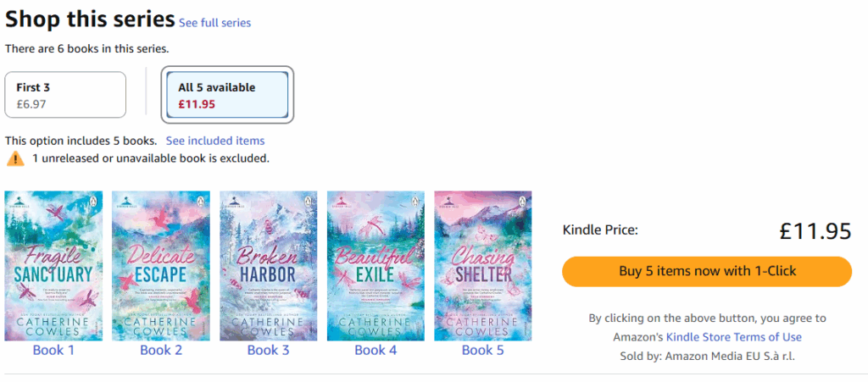Open the Chasing Shelter book cover

483,266
